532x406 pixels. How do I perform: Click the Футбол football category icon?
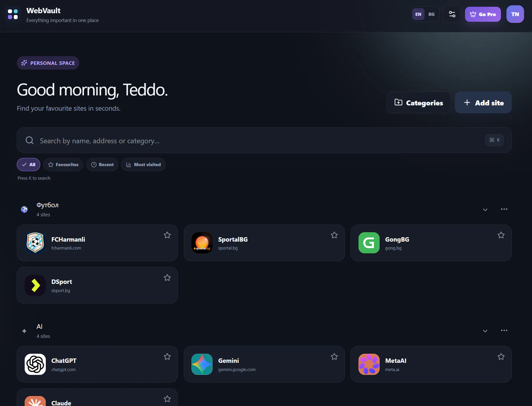pyautogui.click(x=24, y=209)
